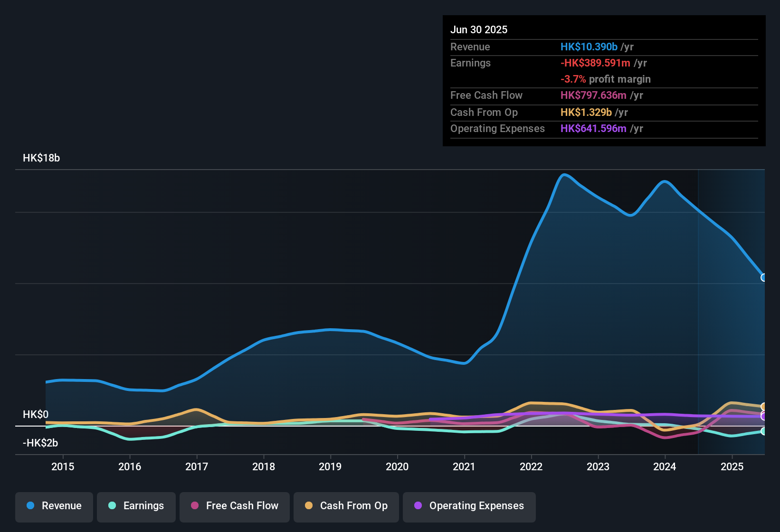Click the HK$10.390b revenue value in tooltip
This screenshot has height=532, width=780.
pos(589,47)
